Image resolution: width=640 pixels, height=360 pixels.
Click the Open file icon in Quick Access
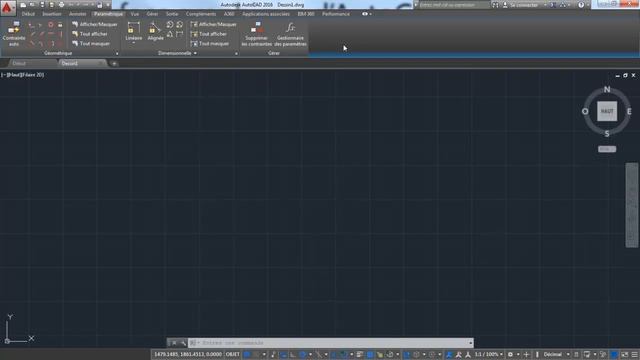click(32, 5)
